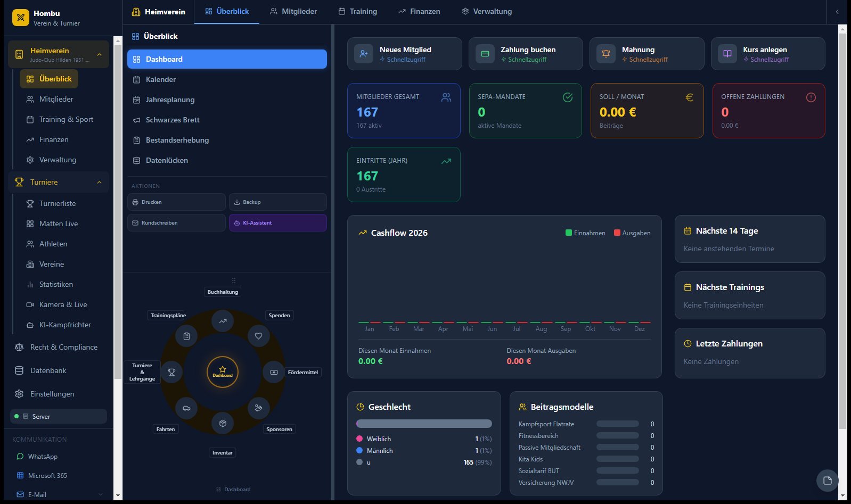Click the Kurs anlegen book icon

(727, 54)
